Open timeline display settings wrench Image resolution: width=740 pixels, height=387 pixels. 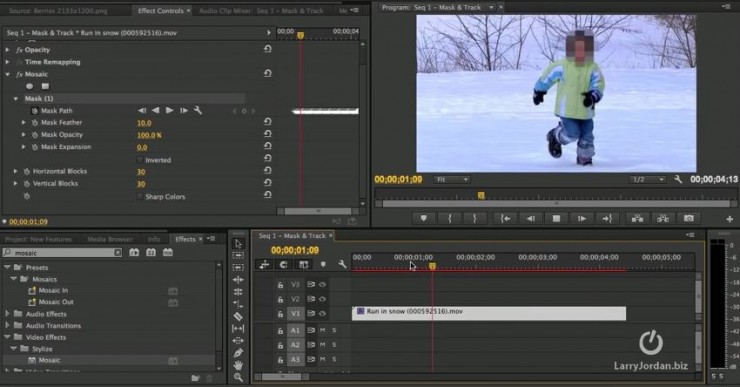tap(342, 264)
